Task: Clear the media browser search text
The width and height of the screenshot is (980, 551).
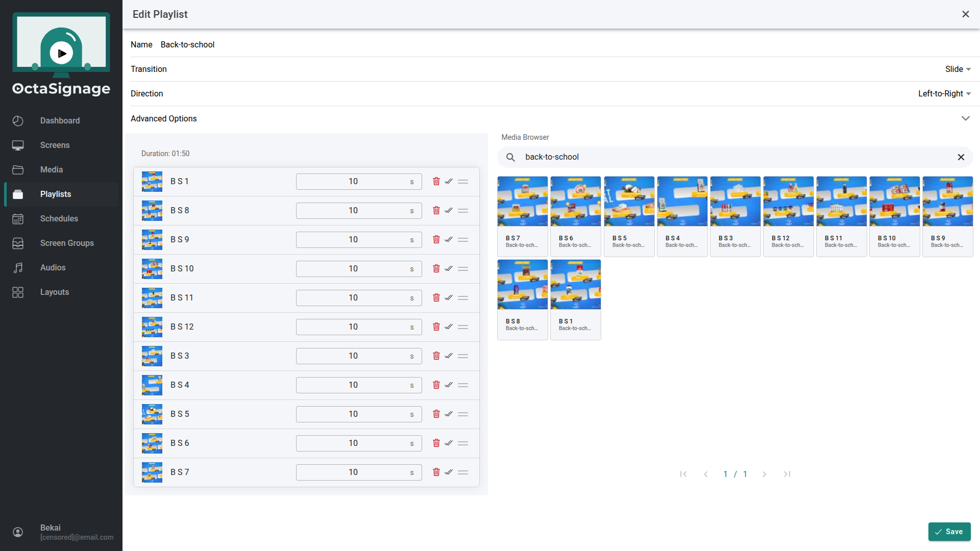Action: pyautogui.click(x=961, y=157)
